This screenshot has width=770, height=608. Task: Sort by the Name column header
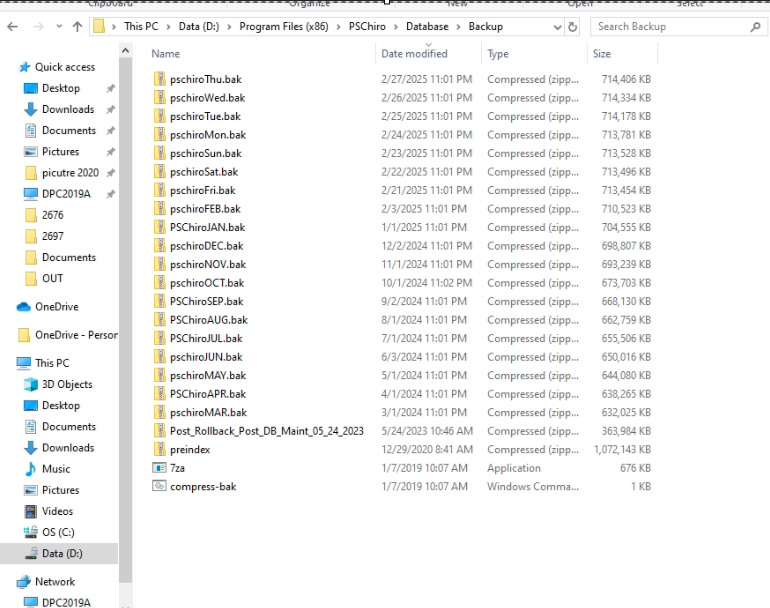tap(165, 54)
